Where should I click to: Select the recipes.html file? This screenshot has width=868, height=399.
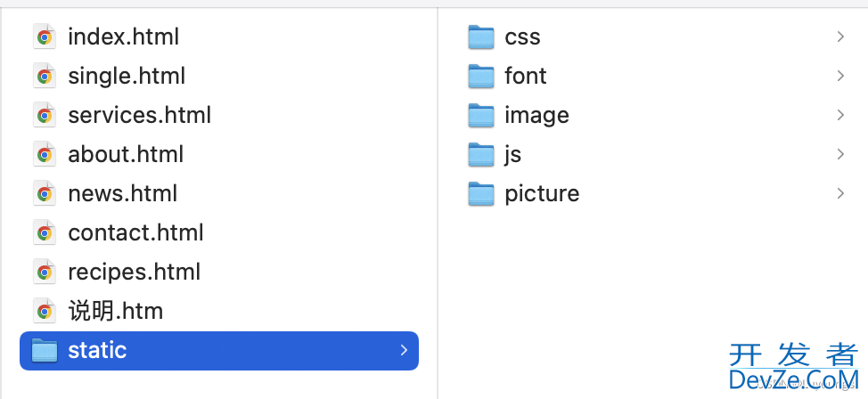click(x=134, y=273)
